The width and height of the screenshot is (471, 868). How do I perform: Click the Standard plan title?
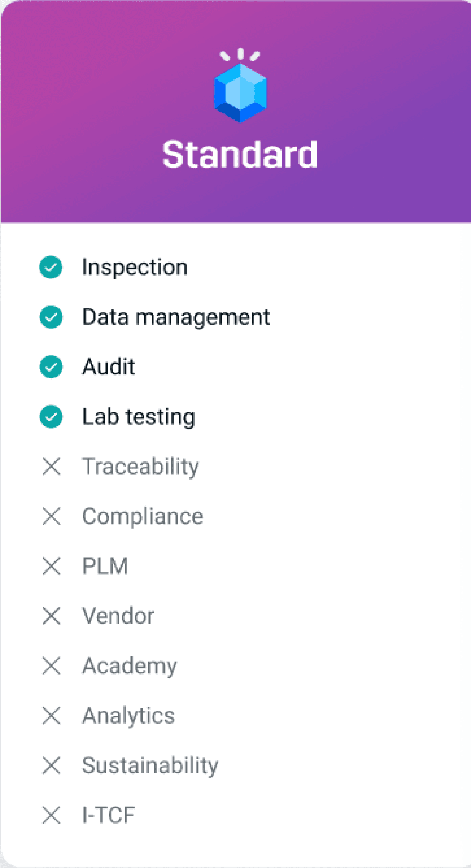coord(240,155)
